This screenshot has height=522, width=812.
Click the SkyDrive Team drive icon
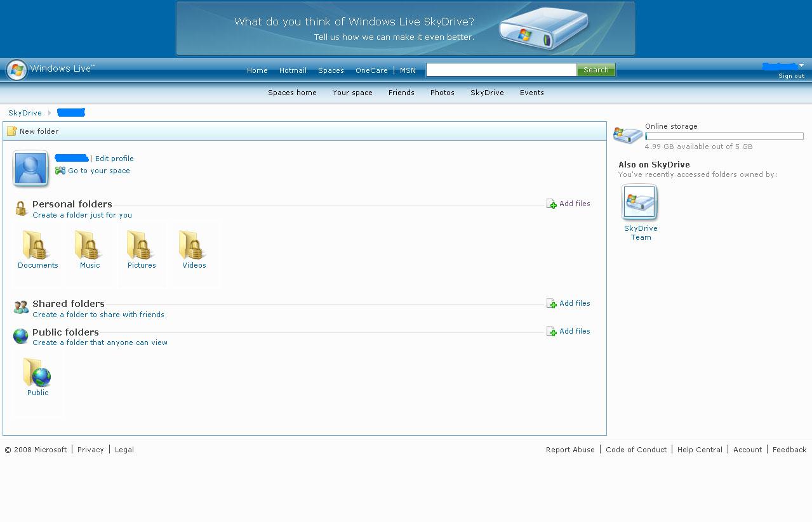pyautogui.click(x=640, y=202)
